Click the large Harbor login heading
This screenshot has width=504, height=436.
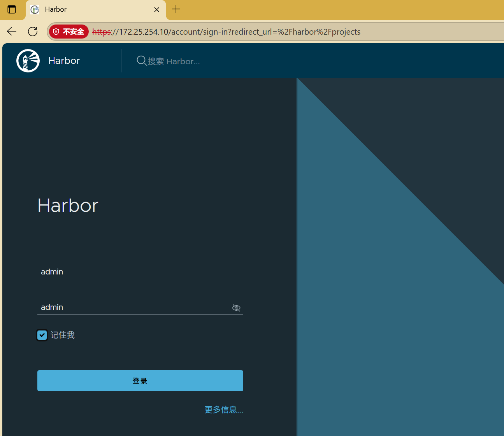68,205
